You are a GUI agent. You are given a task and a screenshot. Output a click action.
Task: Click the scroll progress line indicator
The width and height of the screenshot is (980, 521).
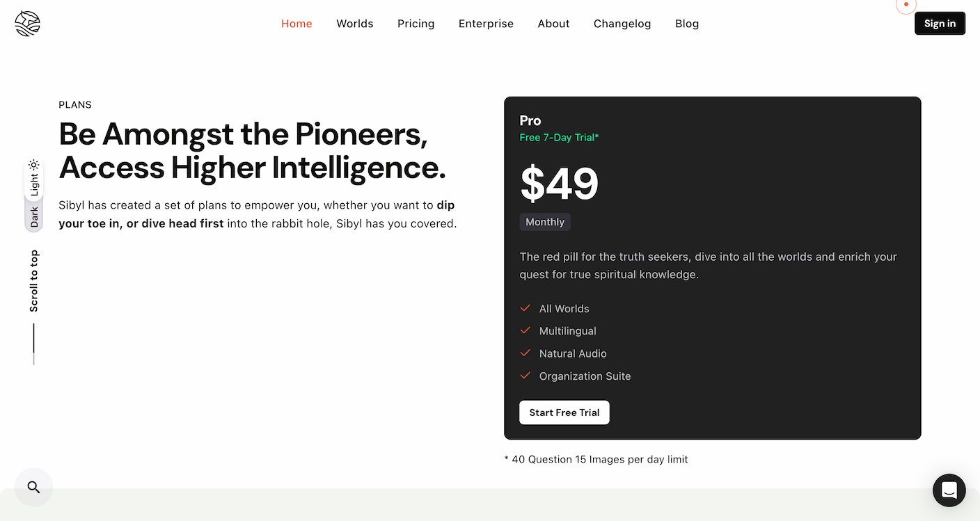pyautogui.click(x=33, y=344)
